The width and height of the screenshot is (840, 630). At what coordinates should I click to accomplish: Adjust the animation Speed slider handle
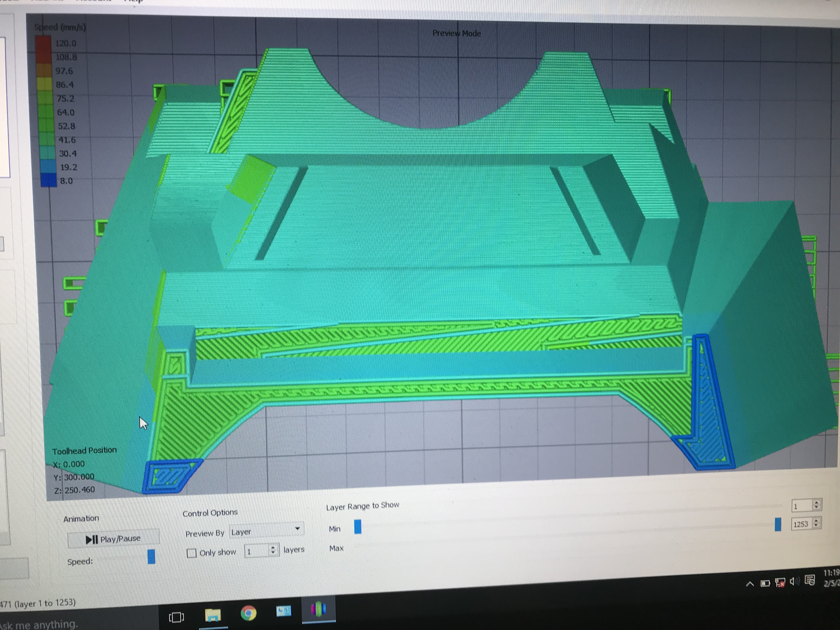151,557
